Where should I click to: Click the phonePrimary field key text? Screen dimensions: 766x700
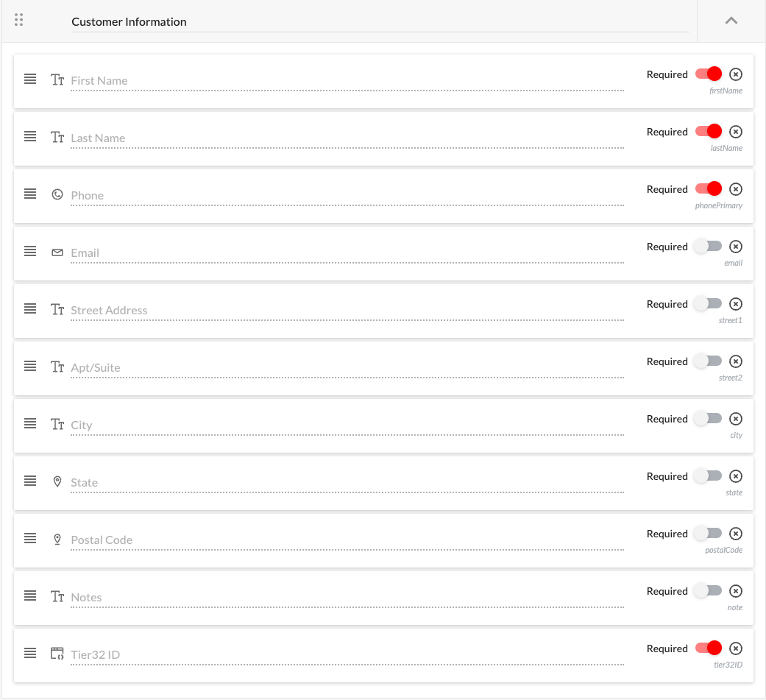pos(719,206)
